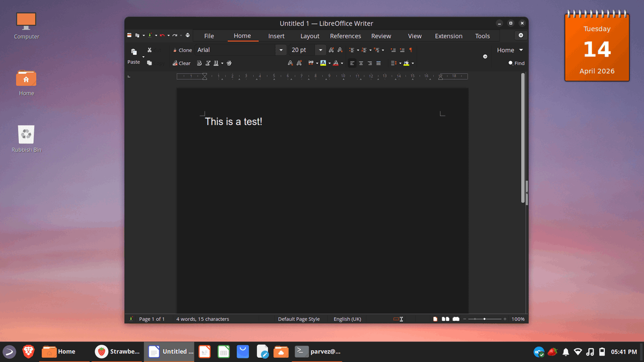This screenshot has height=362, width=644.
Task: Click the Decrease font size icon
Action: tap(340, 50)
